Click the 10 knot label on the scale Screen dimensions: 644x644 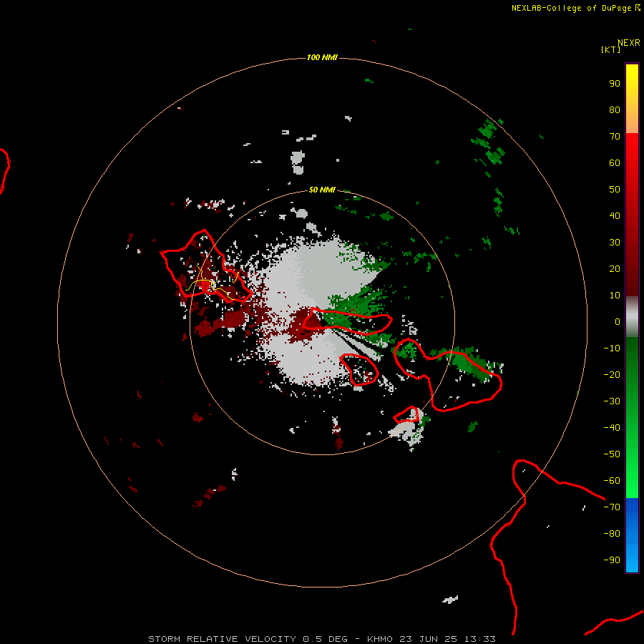click(615, 296)
